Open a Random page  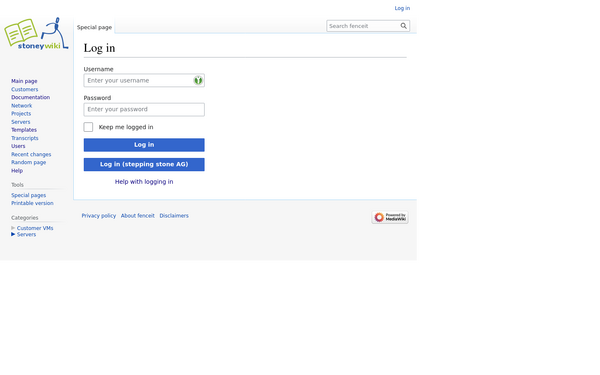[x=29, y=162]
